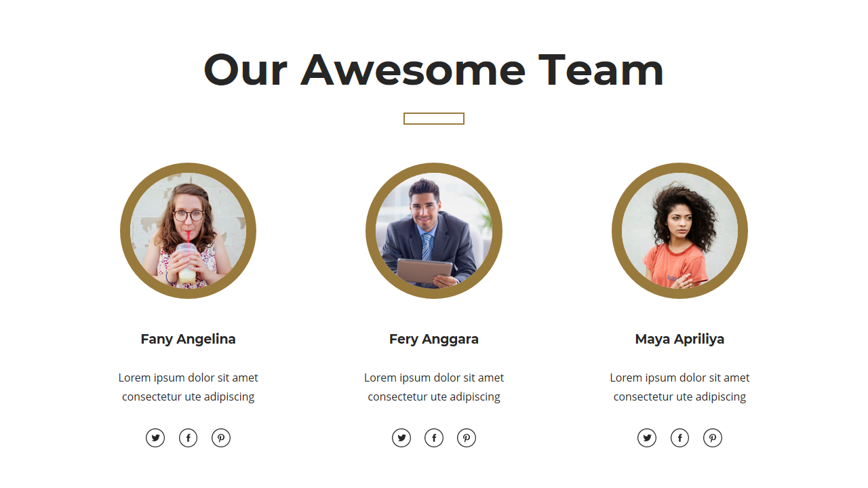Click the Fany Angelina name
Viewport: 868px width, 488px height.
(188, 339)
